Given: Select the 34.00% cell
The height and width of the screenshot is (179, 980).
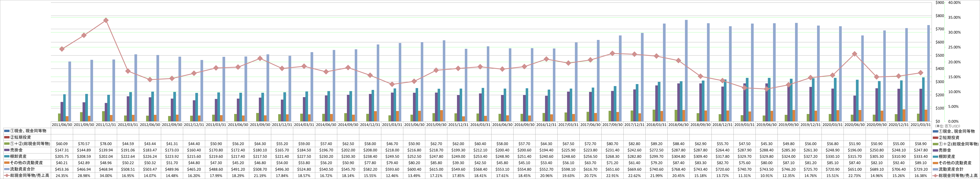Looking at the screenshot, I should (106, 175).
